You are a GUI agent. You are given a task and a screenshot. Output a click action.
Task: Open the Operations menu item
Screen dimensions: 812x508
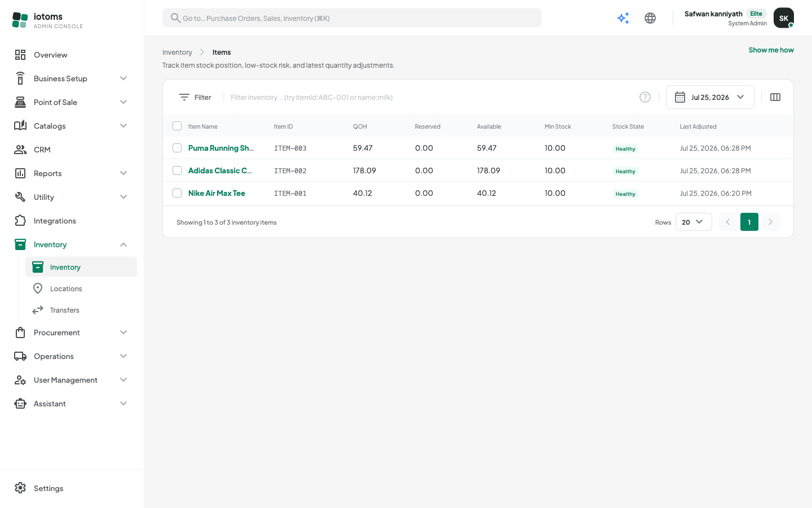[72, 356]
